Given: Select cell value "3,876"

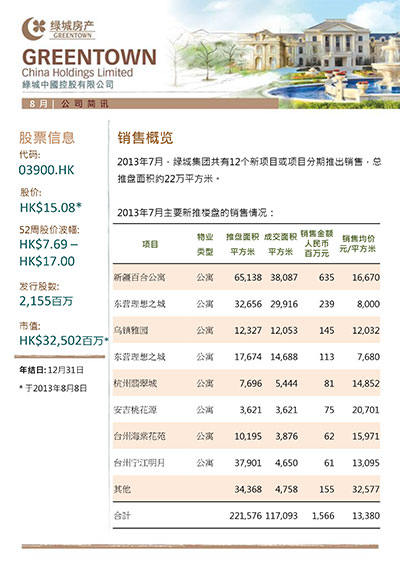Looking at the screenshot, I should (287, 436).
